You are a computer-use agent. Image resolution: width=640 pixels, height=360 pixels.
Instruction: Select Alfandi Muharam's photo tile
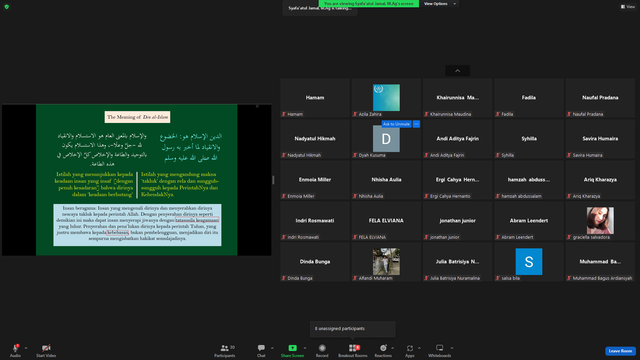(x=386, y=262)
